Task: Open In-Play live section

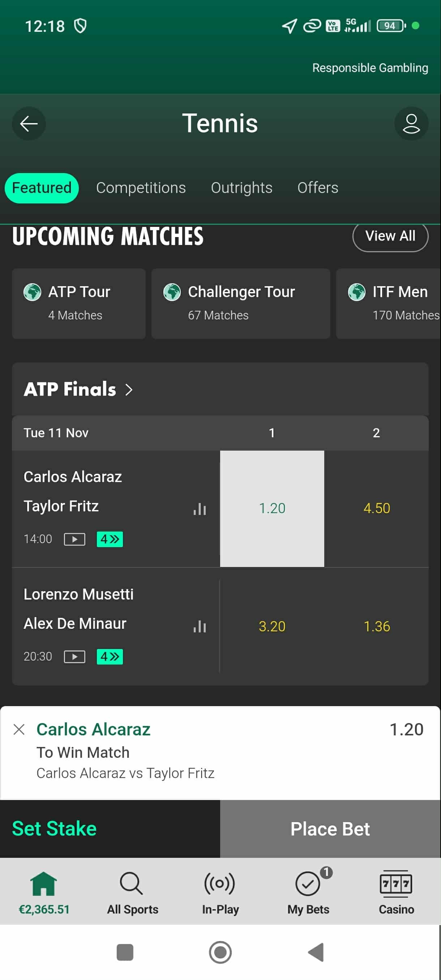Action: 220,890
